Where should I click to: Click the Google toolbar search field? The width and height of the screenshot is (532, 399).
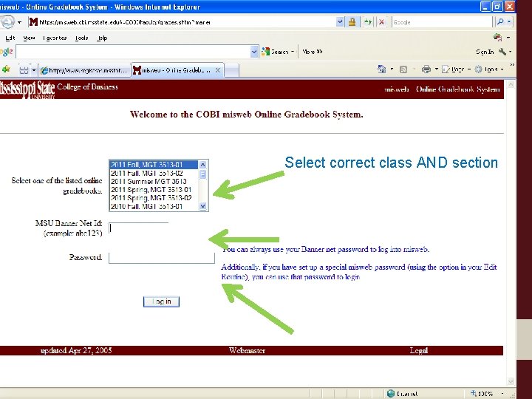point(133,52)
